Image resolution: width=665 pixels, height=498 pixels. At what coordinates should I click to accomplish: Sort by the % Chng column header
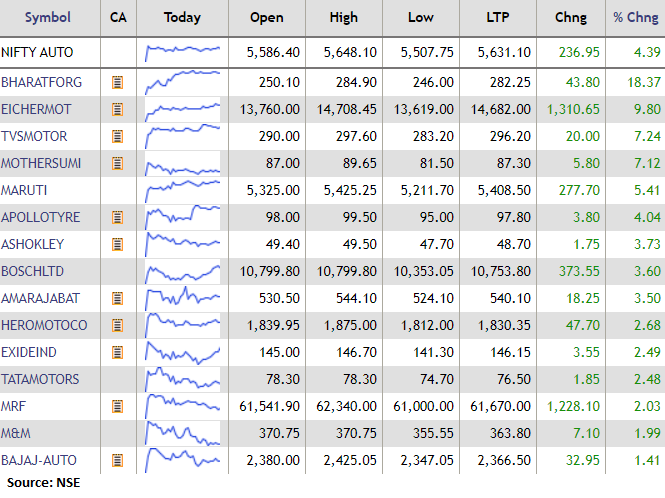[636, 17]
